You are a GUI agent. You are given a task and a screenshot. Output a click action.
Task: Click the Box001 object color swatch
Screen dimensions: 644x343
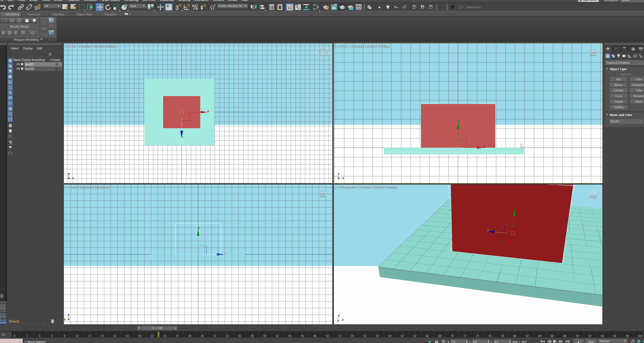tap(22, 64)
